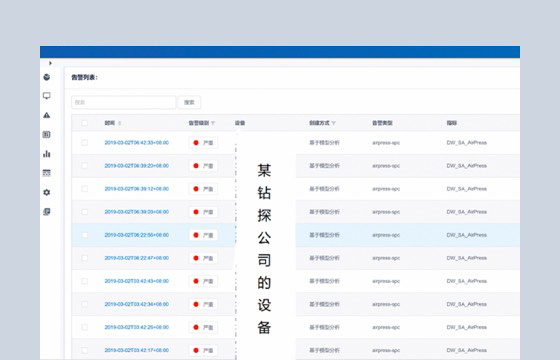Click DW_SA_AirPress in the 06:39:03 row

pos(466,212)
